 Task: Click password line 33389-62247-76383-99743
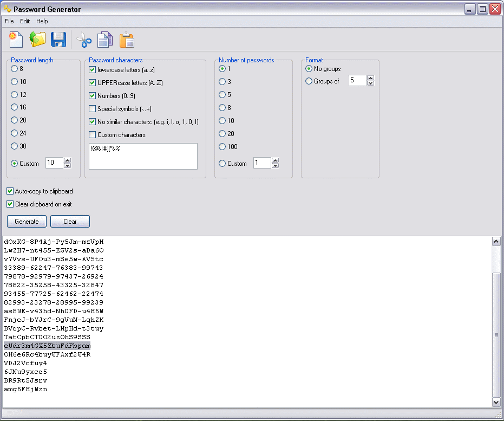point(54,268)
